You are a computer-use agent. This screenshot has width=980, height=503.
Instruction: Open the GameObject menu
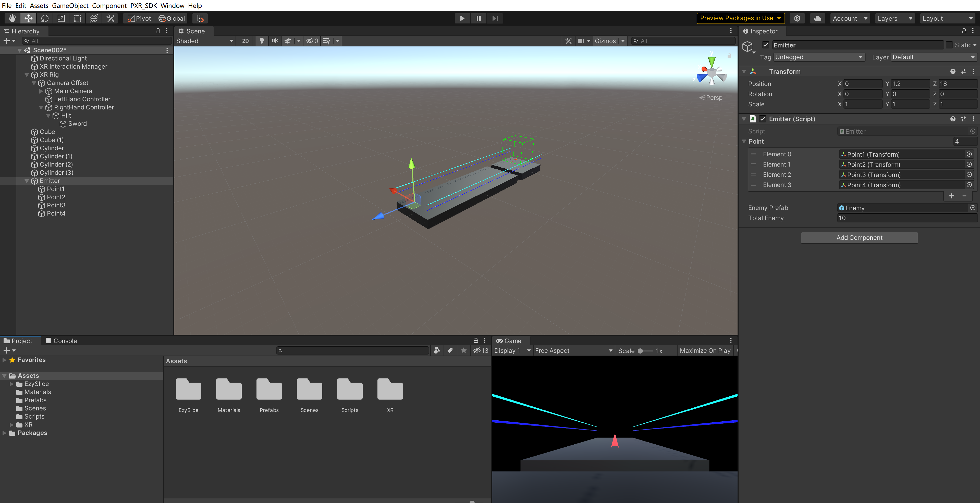point(70,5)
